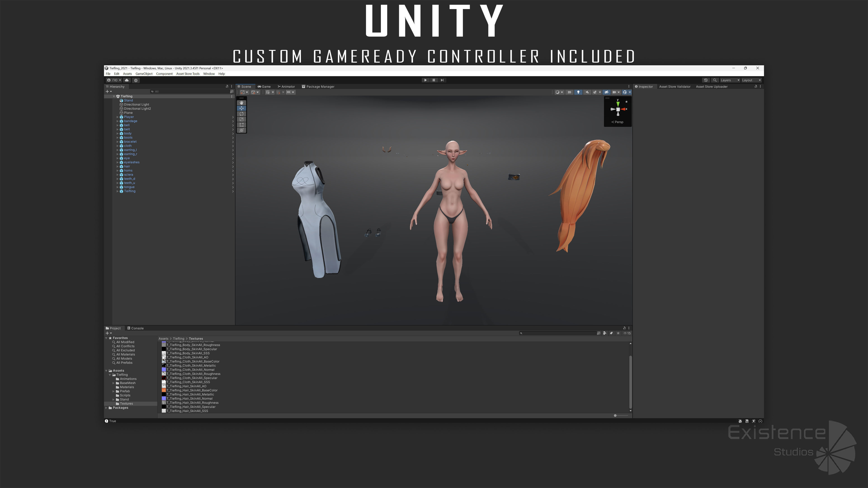Toggle scene lighting bulb
Image resolution: width=868 pixels, height=488 pixels.
(578, 92)
